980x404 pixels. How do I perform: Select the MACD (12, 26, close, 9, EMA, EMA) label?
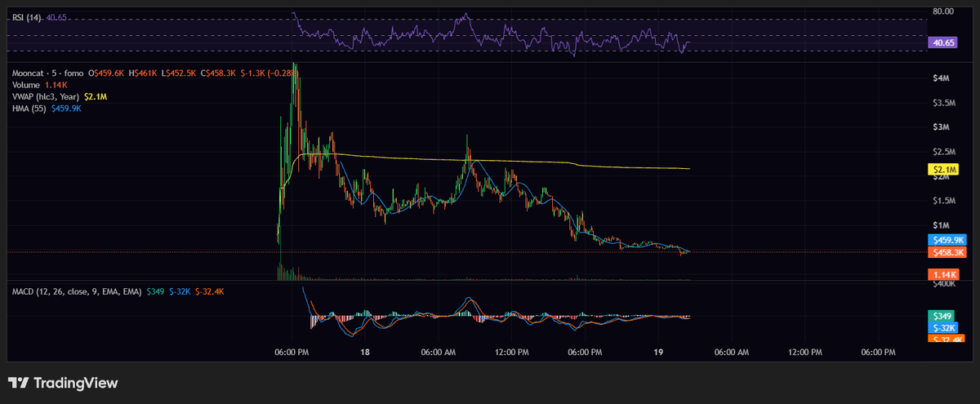(77, 291)
